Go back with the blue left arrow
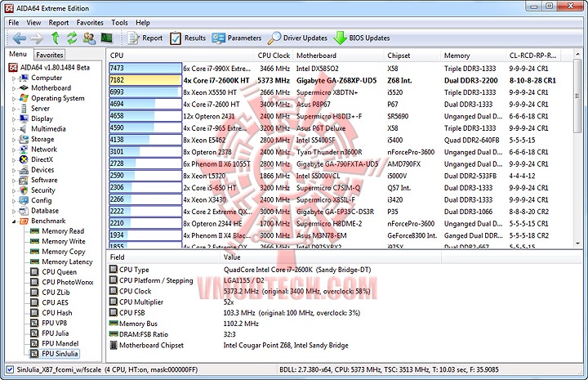This screenshot has height=380, width=588. (19, 38)
